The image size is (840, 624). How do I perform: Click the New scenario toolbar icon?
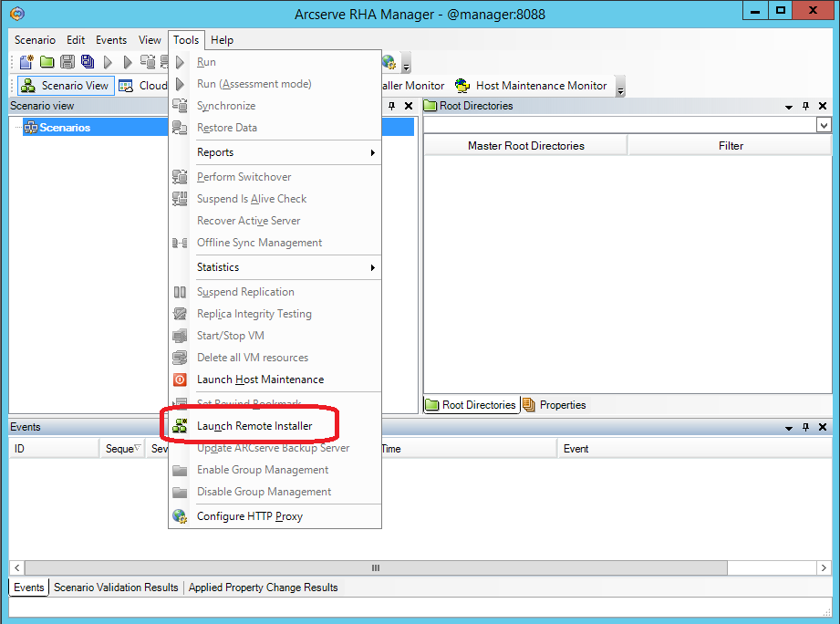pyautogui.click(x=26, y=62)
